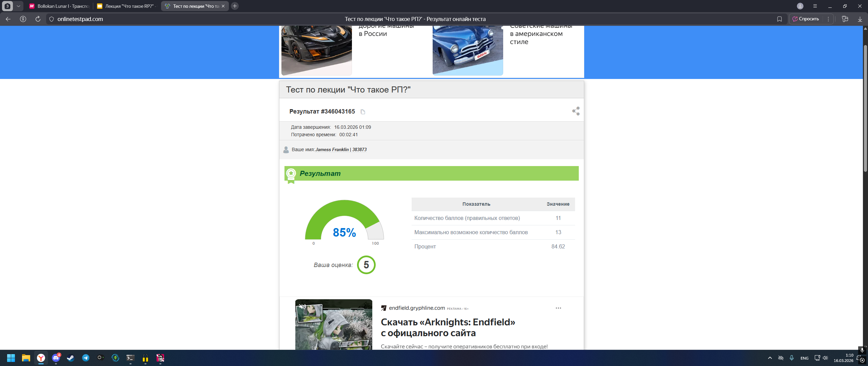Image resolution: width=868 pixels, height=366 pixels.
Task: Reload the page with refresh icon
Action: click(x=38, y=19)
